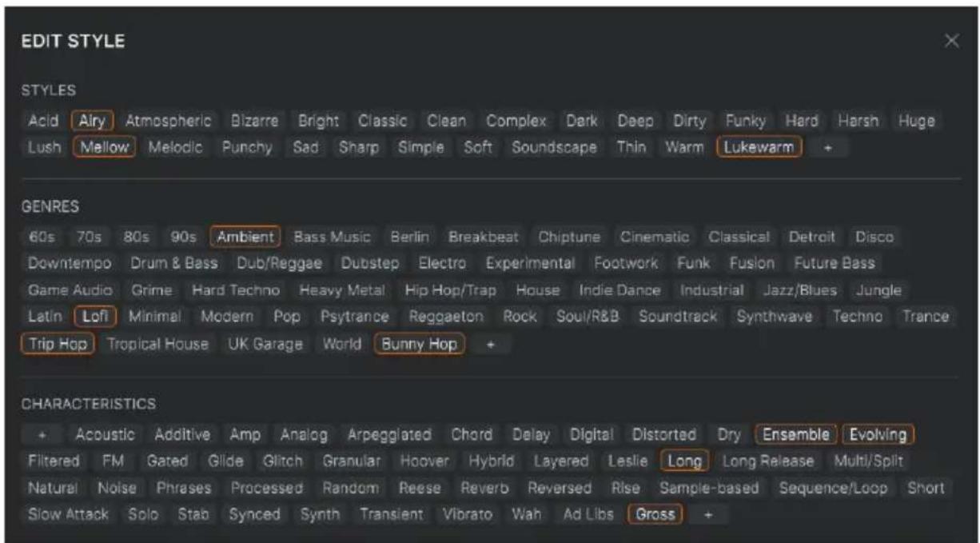This screenshot has width=980, height=543.
Task: Add characteristic with plus button before Acoustic
Action: click(44, 435)
